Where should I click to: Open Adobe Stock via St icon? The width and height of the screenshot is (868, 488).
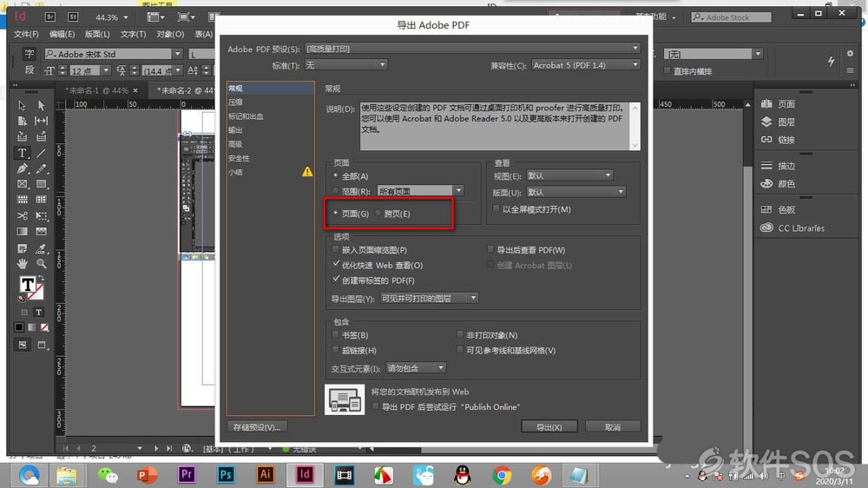click(x=73, y=17)
